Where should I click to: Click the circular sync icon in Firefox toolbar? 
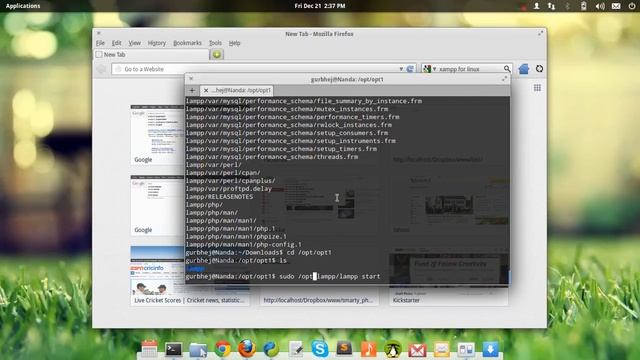point(539,69)
